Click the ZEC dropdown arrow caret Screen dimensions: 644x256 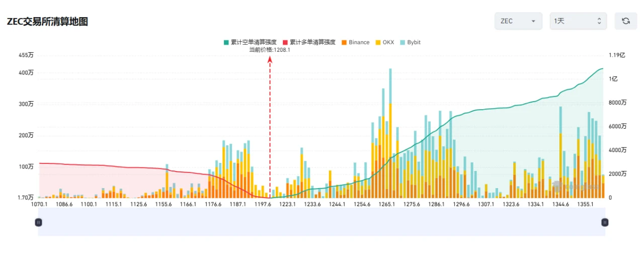533,21
